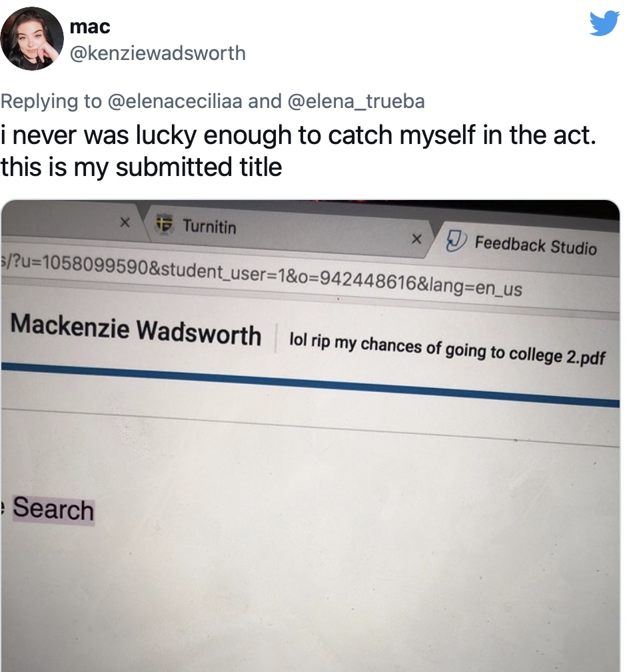Click the Turnitin tab favicon

(x=165, y=224)
